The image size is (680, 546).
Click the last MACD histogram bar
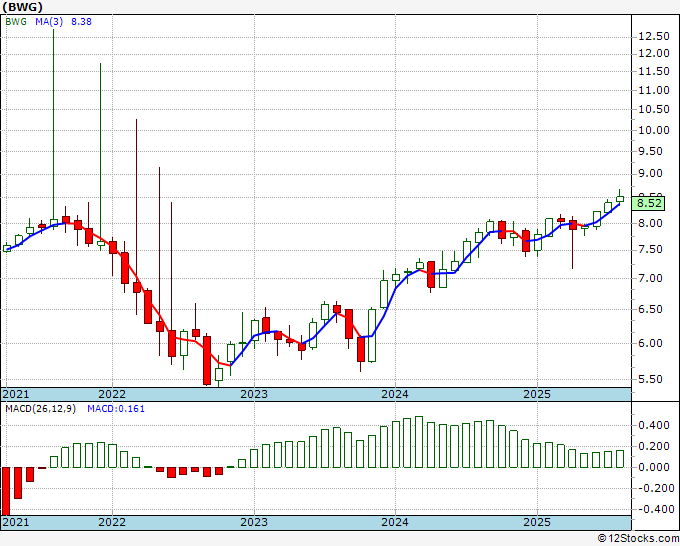point(620,459)
